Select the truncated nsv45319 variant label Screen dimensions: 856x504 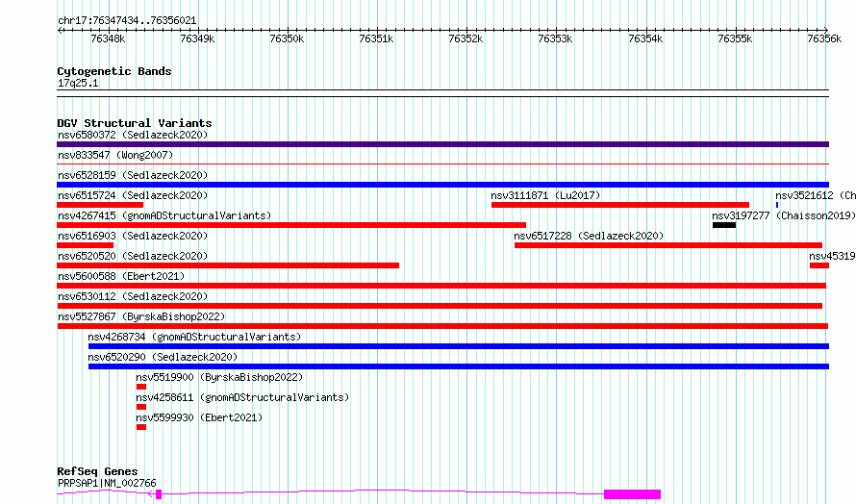coord(833,256)
